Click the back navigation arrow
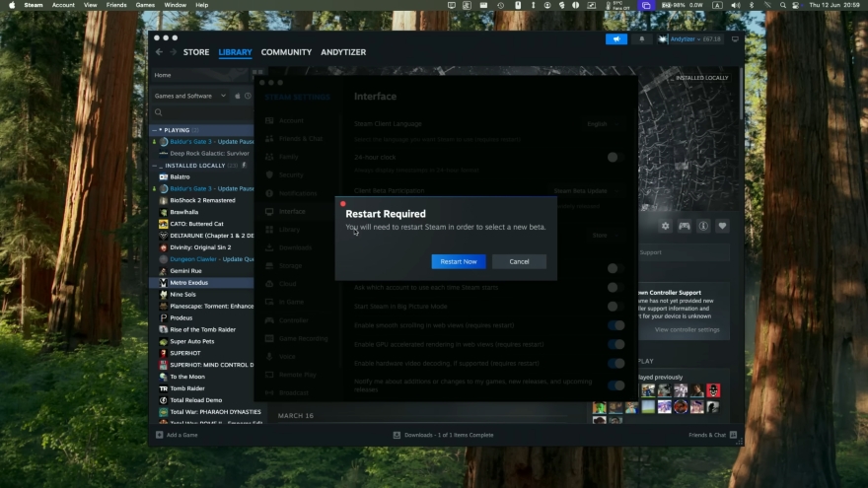Viewport: 868px width, 488px height. (160, 52)
